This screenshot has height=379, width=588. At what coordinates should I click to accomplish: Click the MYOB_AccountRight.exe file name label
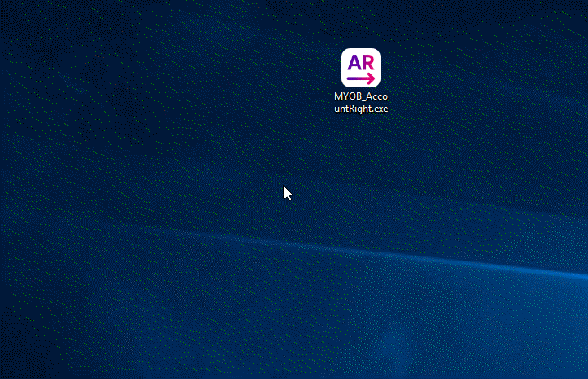click(360, 103)
